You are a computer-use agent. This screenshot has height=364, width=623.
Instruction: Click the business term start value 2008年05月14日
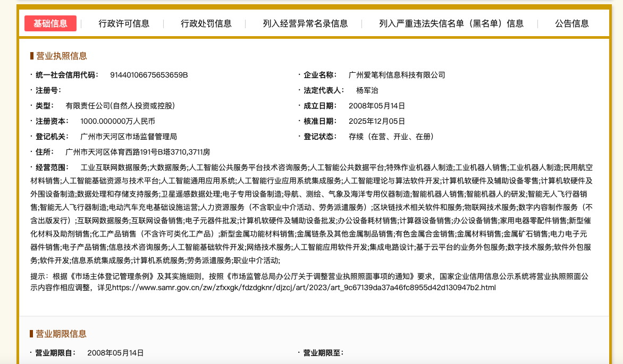tap(116, 353)
